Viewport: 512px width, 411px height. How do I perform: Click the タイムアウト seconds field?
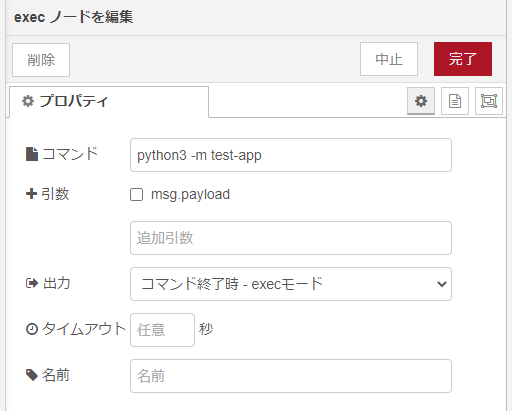click(x=162, y=330)
